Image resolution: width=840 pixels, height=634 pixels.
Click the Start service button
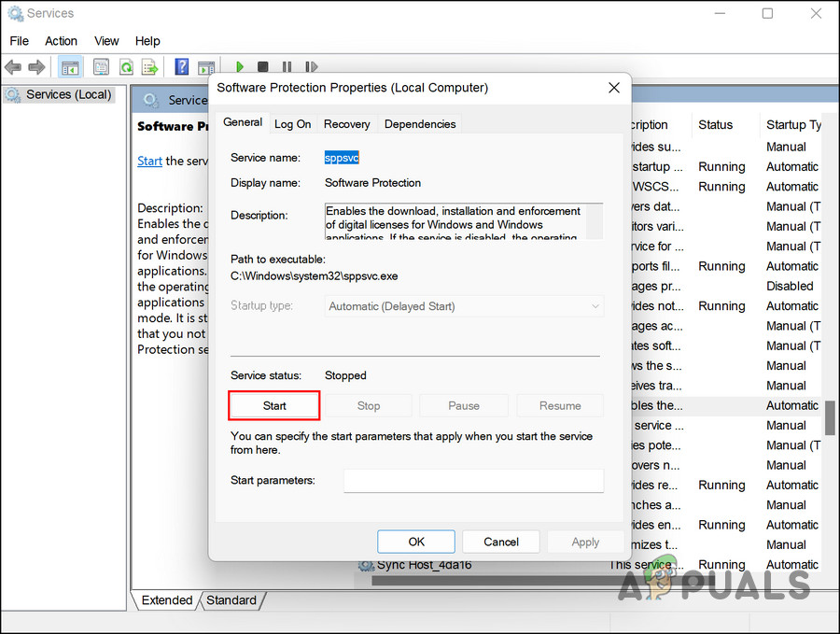(x=274, y=405)
